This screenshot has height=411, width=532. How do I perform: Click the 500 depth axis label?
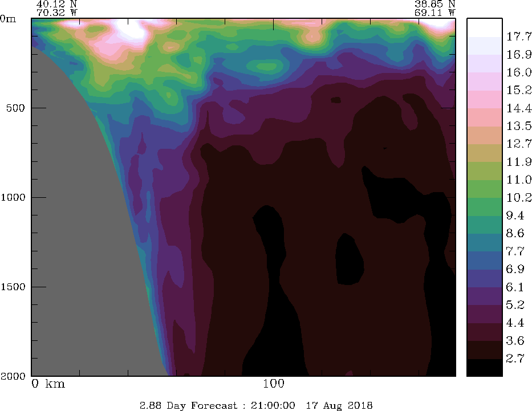click(15, 108)
